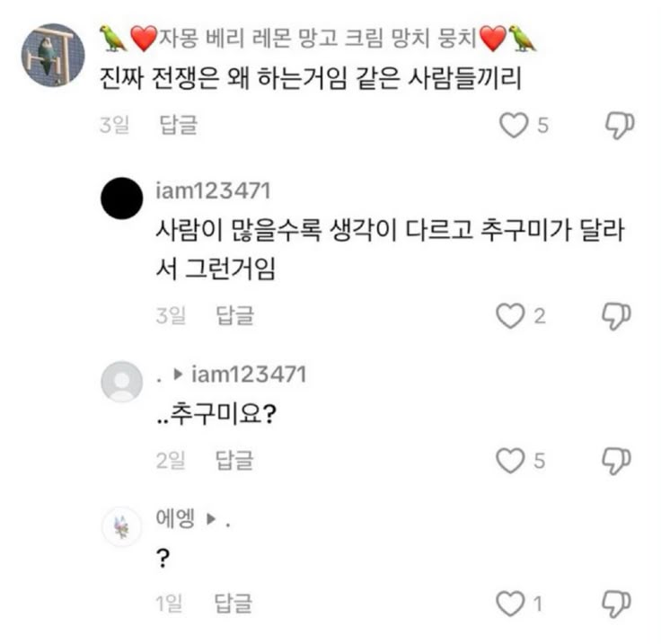The width and height of the screenshot is (661, 644).
Task: Dislike the '..추구미요?' reply
Action: tap(619, 461)
